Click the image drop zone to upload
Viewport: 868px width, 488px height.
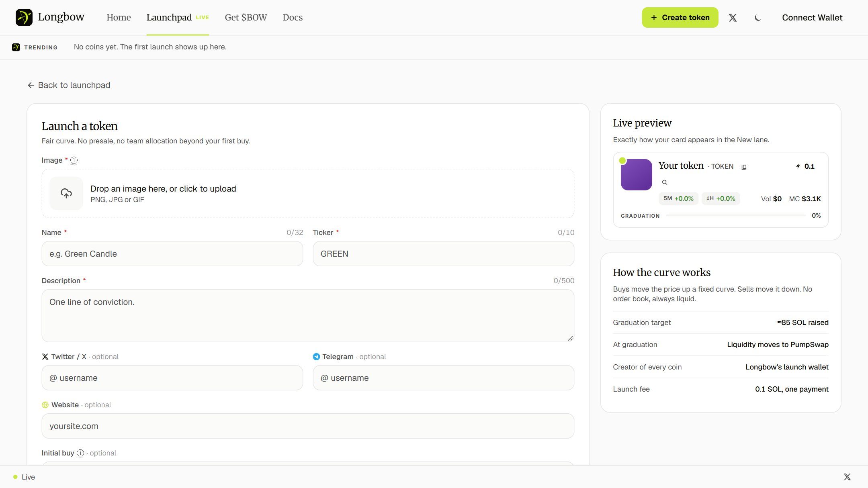point(308,193)
